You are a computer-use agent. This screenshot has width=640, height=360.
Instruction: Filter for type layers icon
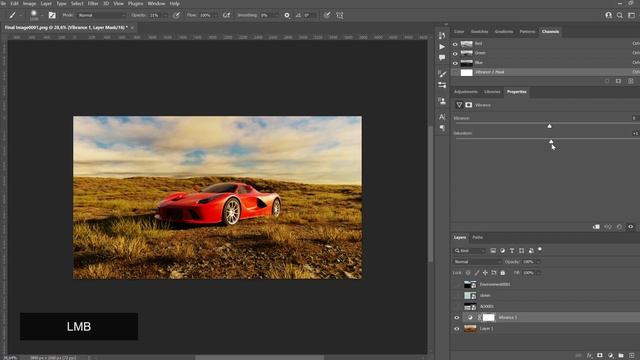[512, 251]
